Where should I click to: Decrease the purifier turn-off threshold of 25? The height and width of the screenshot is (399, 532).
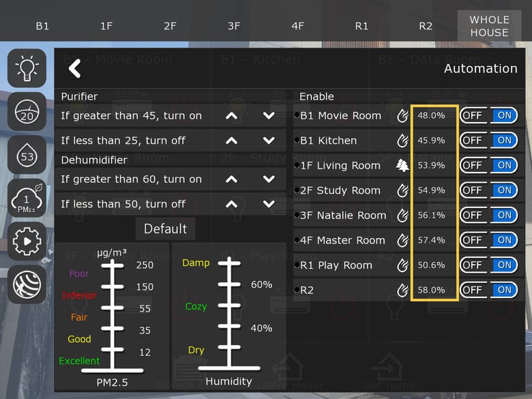[269, 141]
